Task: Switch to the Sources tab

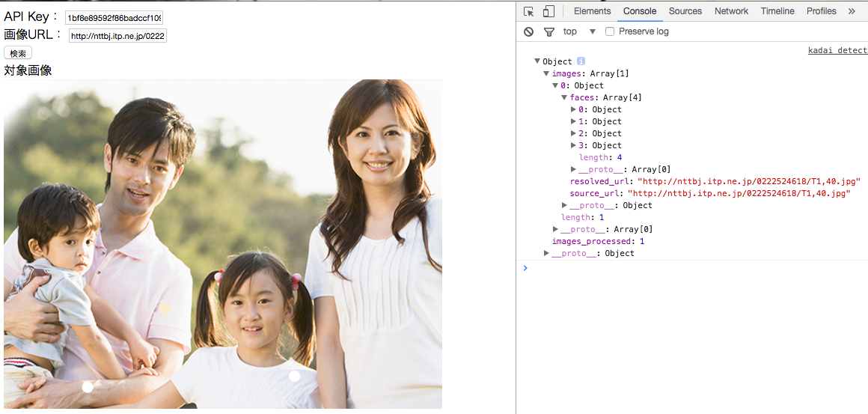Action: 685,11
